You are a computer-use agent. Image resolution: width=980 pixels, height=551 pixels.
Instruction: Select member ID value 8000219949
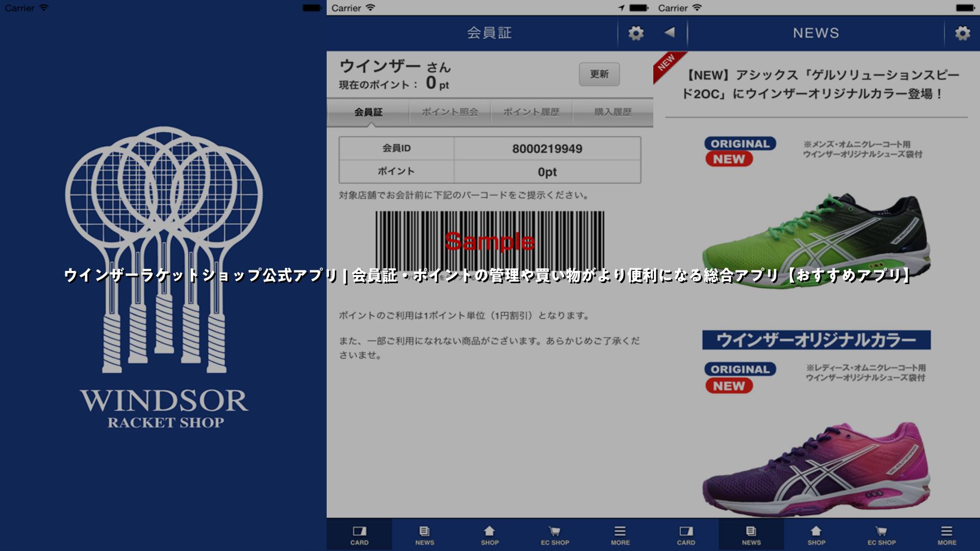547,148
